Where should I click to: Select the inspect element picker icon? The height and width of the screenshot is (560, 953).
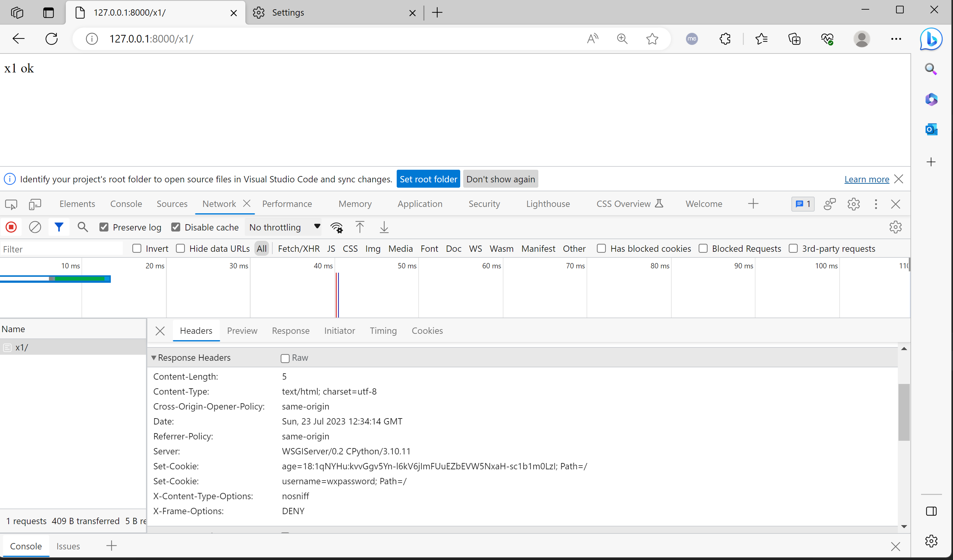11,204
